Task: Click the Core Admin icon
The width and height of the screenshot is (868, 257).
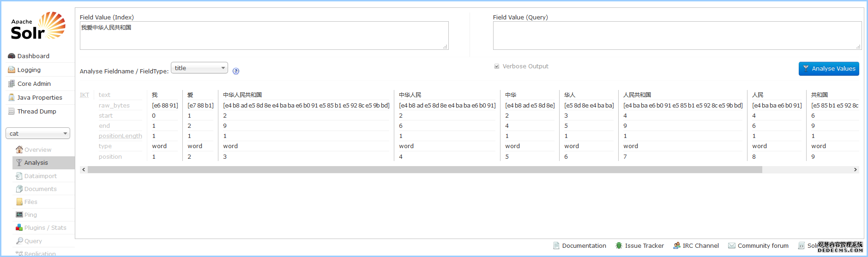Action: [x=12, y=84]
